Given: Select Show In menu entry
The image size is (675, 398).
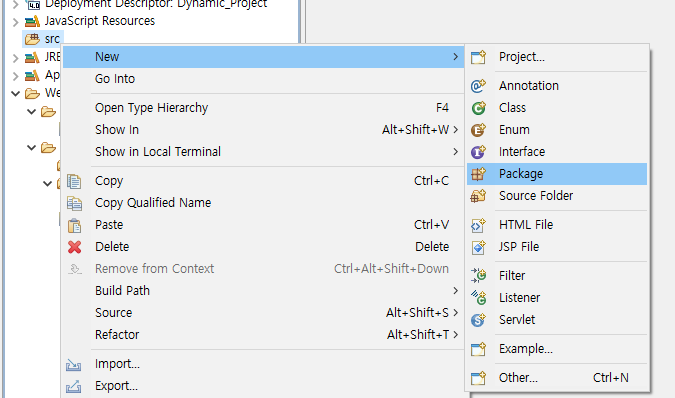Looking at the screenshot, I should coord(263,130).
